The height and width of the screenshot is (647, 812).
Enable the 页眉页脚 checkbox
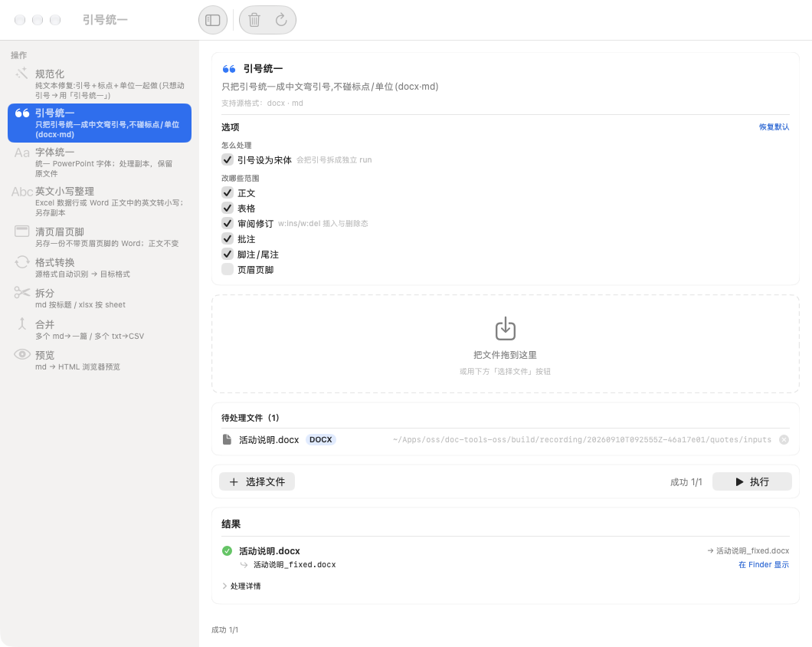click(228, 269)
